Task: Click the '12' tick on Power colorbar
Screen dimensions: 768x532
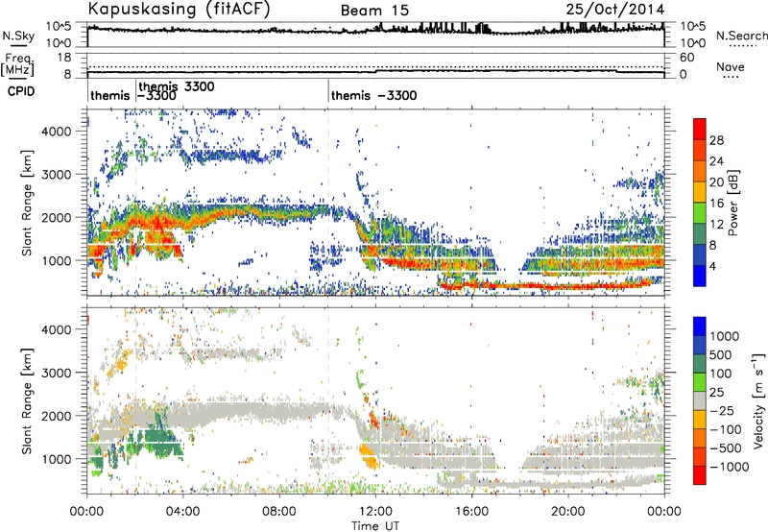Action: tap(716, 225)
